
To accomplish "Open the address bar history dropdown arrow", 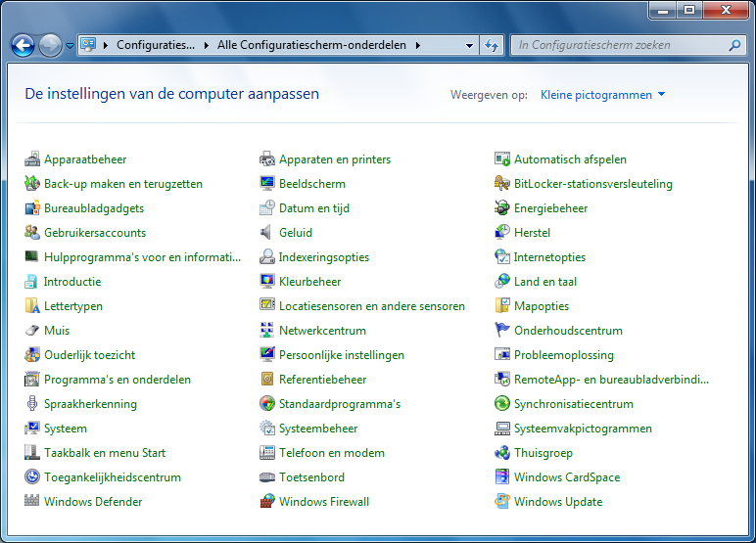I will coord(468,45).
